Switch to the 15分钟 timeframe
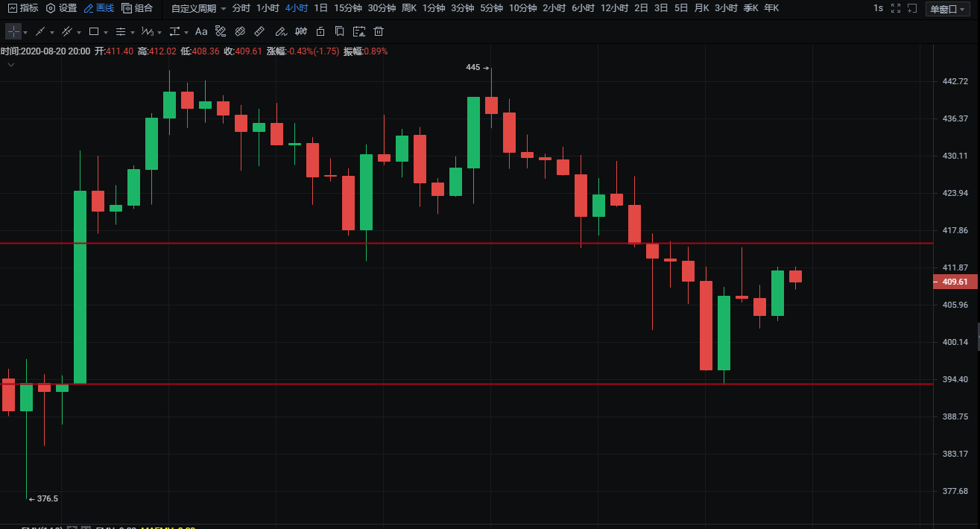This screenshot has height=529, width=980. point(348,8)
